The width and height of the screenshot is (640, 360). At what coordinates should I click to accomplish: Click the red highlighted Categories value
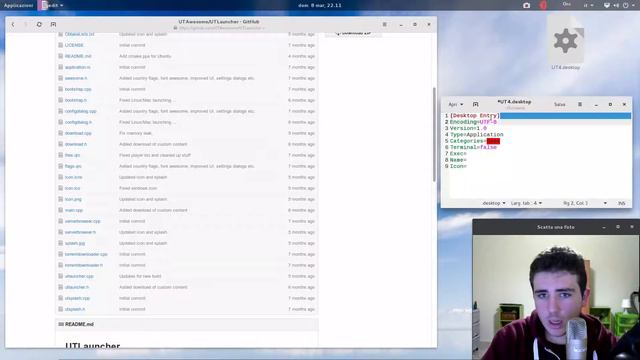click(x=493, y=141)
